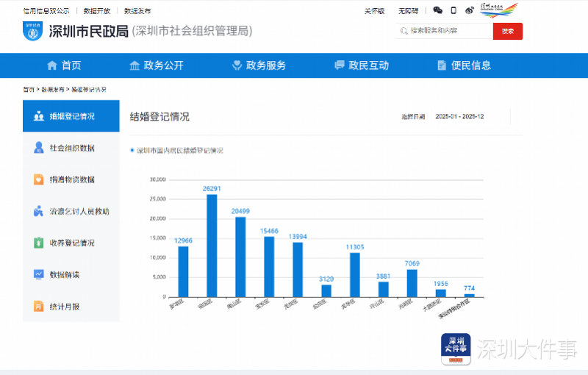This screenshot has height=375, width=588.
Task: Click the value label 3120
Action: (326, 279)
